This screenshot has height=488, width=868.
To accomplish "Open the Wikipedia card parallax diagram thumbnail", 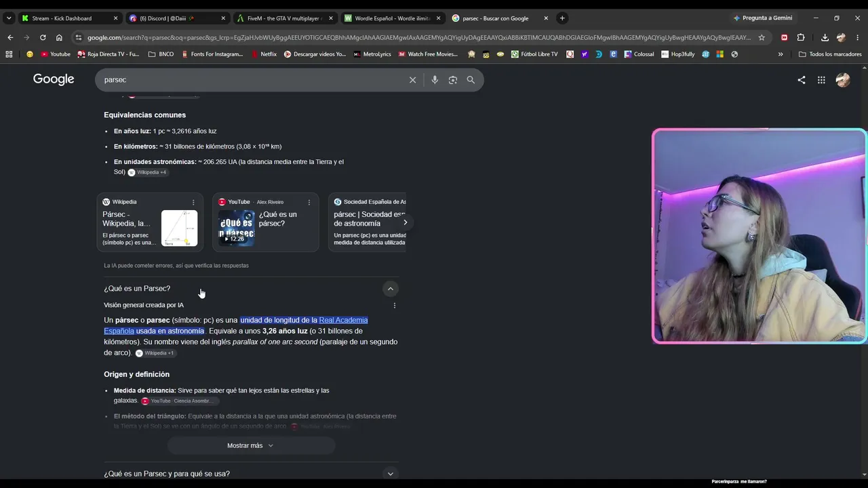I will pos(179,228).
